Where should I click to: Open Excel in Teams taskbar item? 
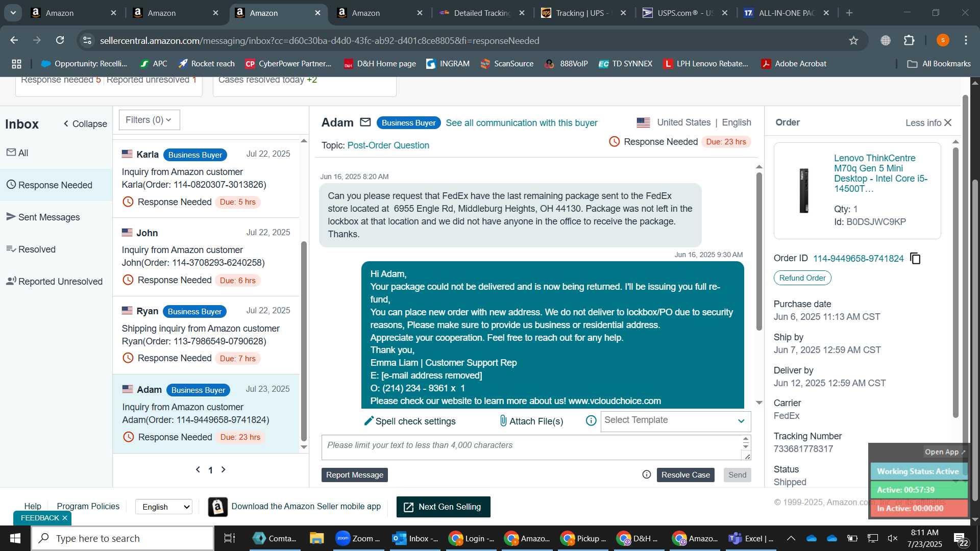click(751, 539)
